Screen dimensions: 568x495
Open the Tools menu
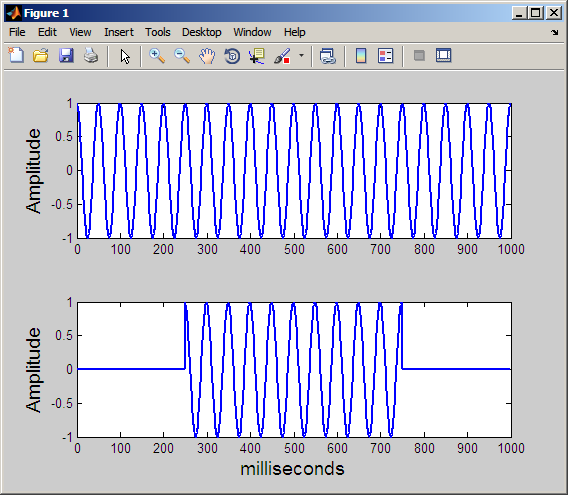158,32
